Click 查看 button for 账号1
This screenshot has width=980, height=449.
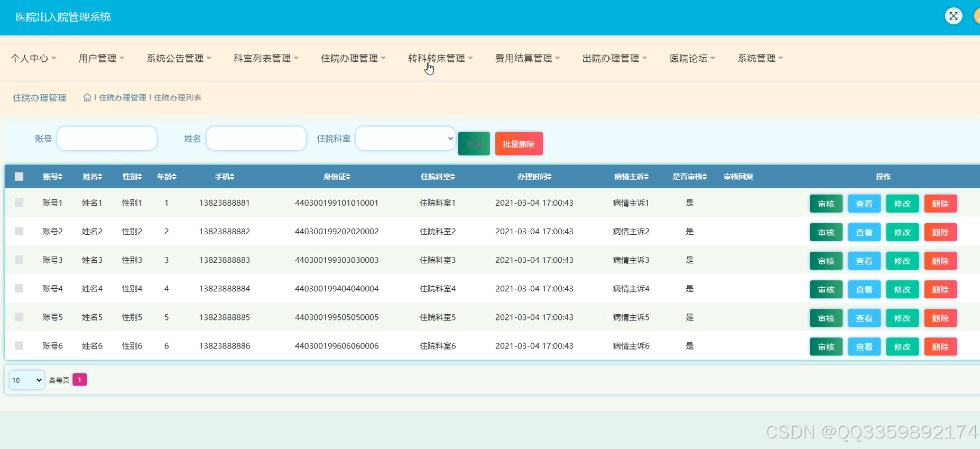[864, 204]
